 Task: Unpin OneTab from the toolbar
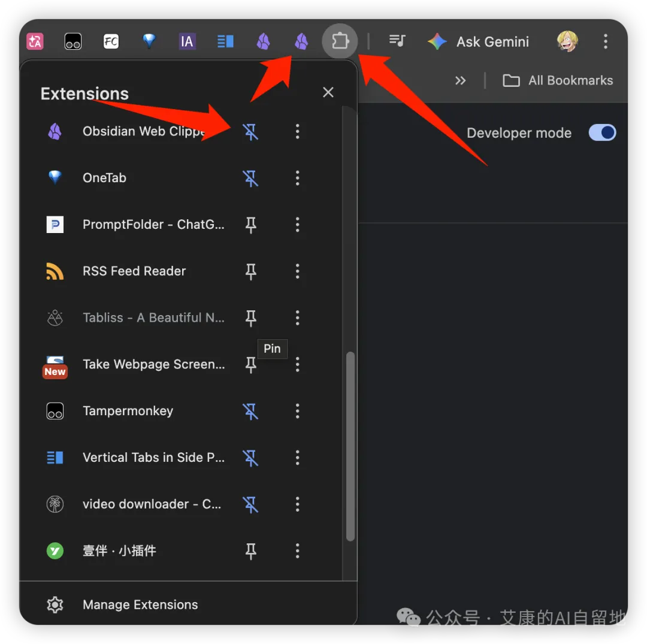(x=251, y=178)
